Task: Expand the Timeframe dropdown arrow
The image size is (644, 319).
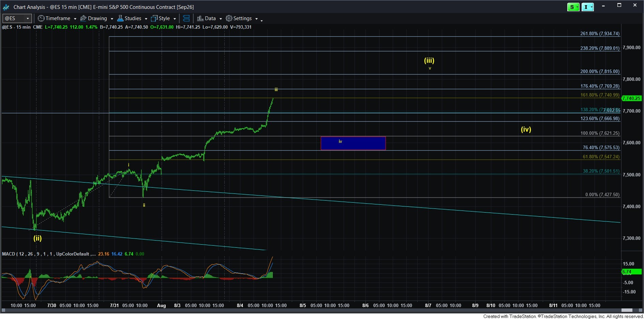Action: pyautogui.click(x=75, y=19)
